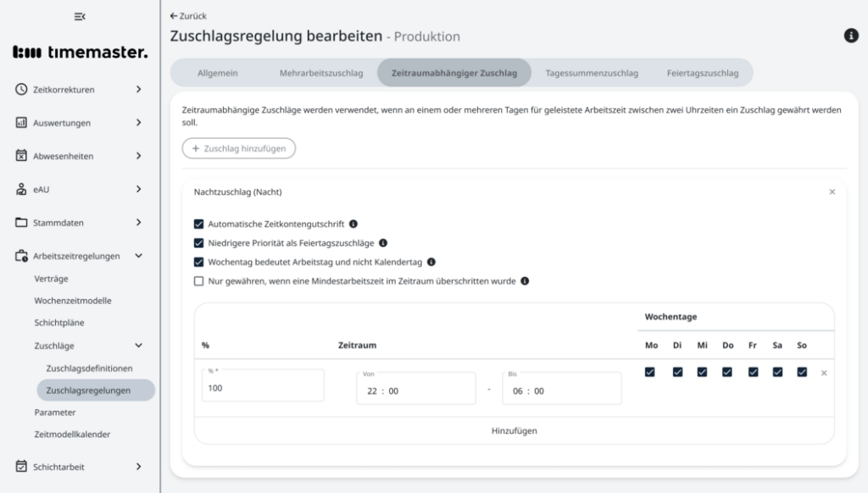The height and width of the screenshot is (493, 868).
Task: Open the Zeitkorrekturen section icon
Action: 19,89
